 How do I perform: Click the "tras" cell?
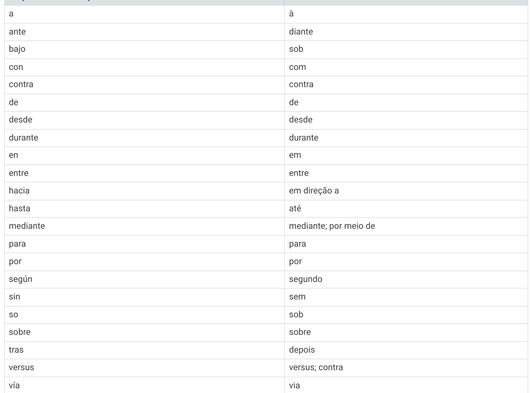coord(144,350)
